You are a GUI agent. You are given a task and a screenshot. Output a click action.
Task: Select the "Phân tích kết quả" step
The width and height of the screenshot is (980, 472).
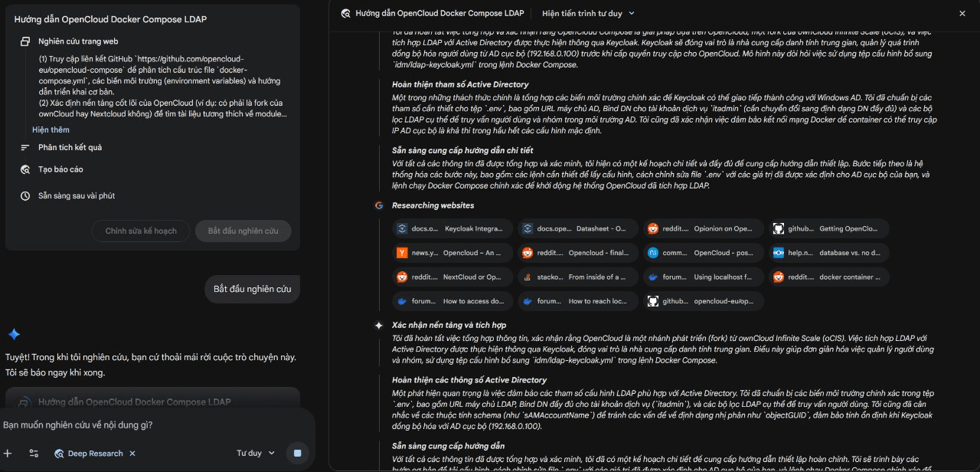70,147
